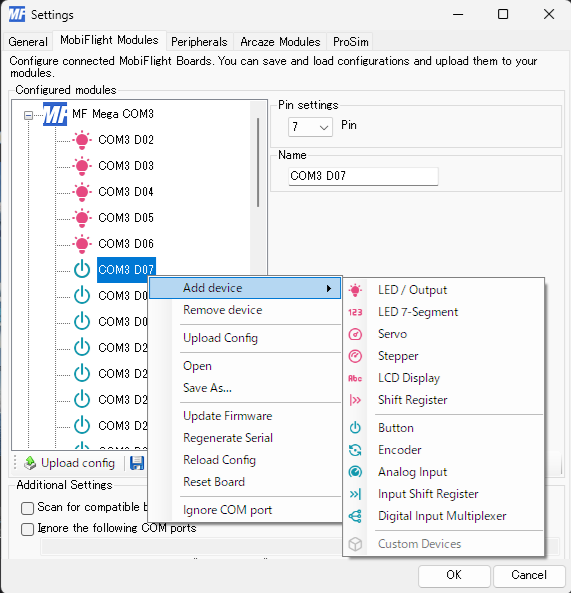The height and width of the screenshot is (593, 571).
Task: Choose Ignore COM port menu entry
Action: 246,510
